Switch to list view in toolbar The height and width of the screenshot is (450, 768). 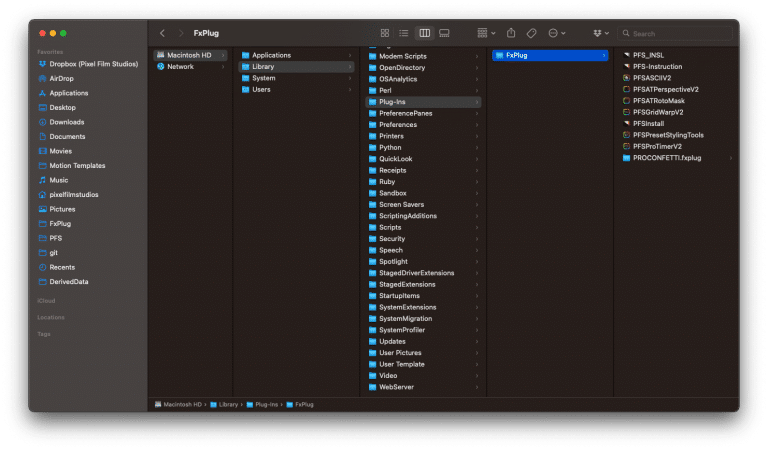tap(404, 33)
